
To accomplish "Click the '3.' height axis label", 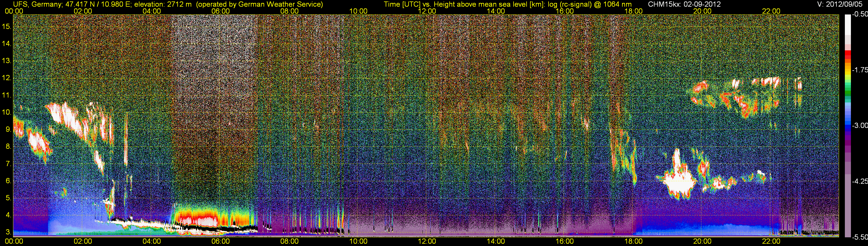I will tap(8, 232).
